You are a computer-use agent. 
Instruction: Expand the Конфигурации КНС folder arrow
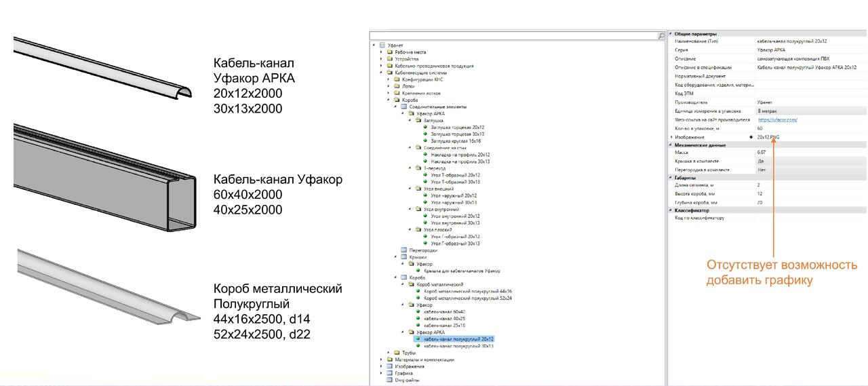tap(389, 79)
